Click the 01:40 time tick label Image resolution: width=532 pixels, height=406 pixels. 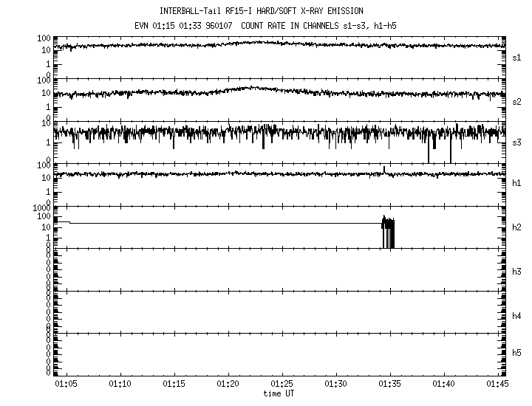coord(444,385)
